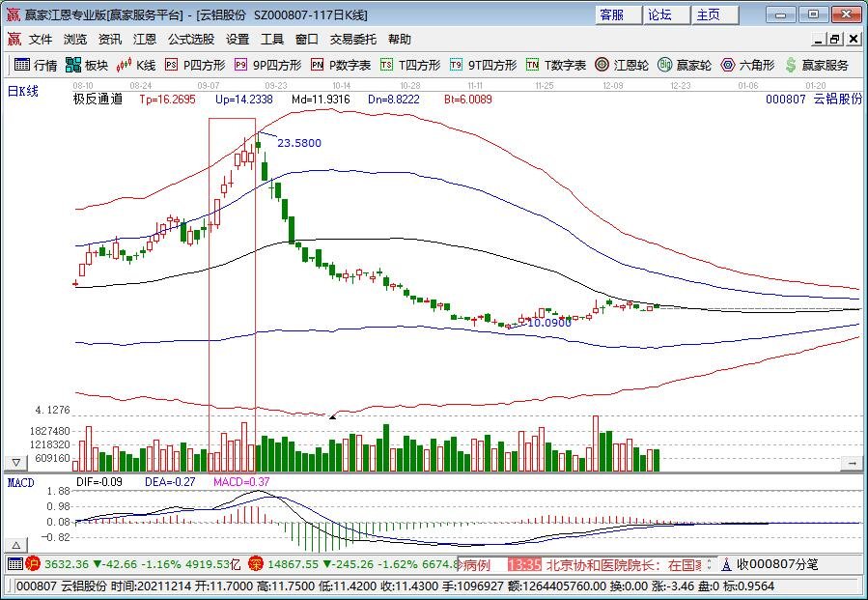The width and height of the screenshot is (868, 600).
Task: Click the MACD=0.37 value
Action: (x=241, y=482)
